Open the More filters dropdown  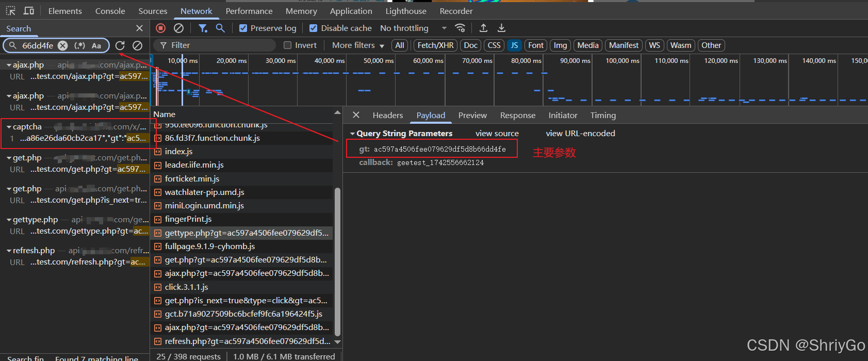358,45
